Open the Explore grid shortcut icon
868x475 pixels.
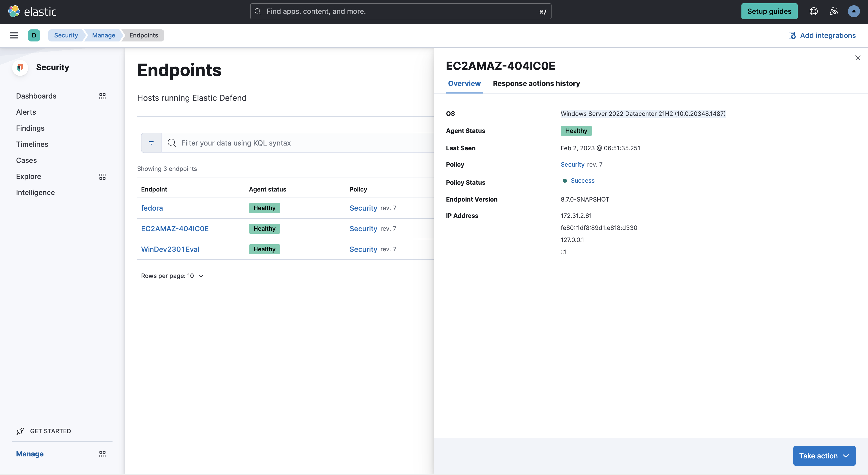102,176
